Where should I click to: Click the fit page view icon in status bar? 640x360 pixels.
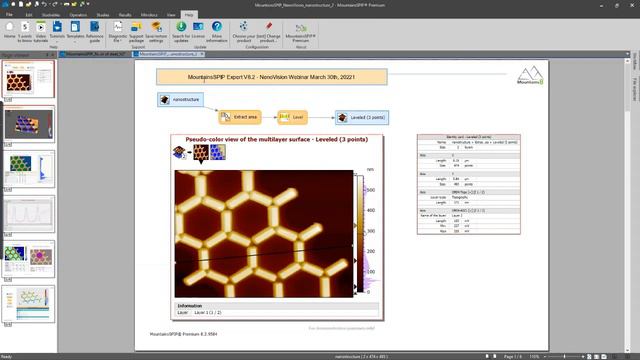(589, 356)
